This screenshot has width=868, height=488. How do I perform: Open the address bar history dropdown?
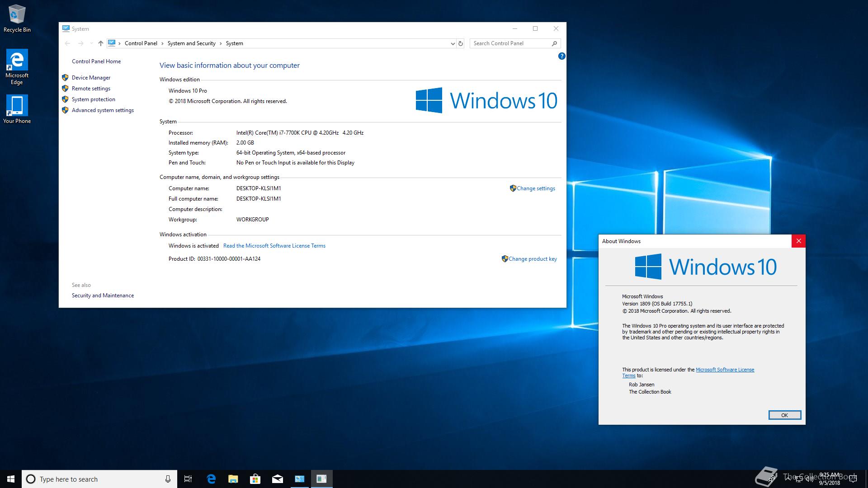(453, 43)
